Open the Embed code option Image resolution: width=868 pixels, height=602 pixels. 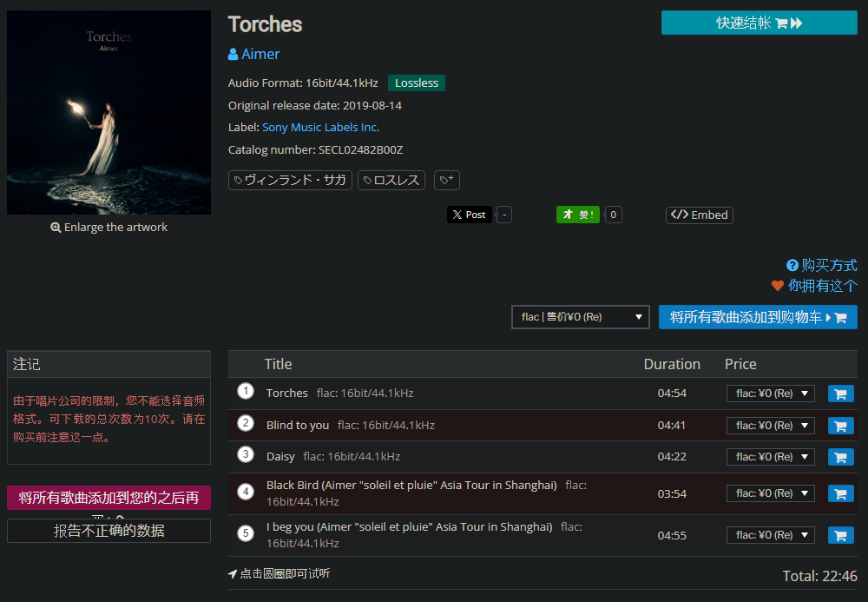click(x=699, y=215)
